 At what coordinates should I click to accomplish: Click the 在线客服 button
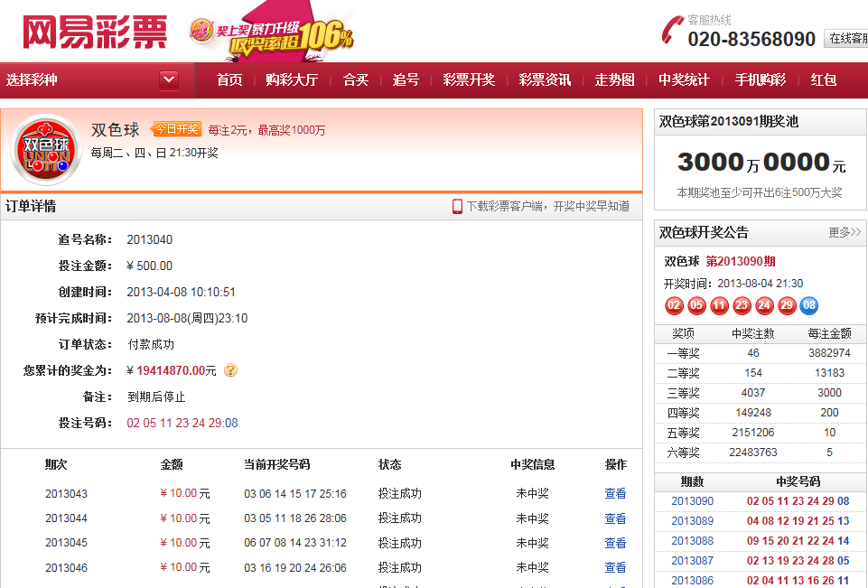853,39
